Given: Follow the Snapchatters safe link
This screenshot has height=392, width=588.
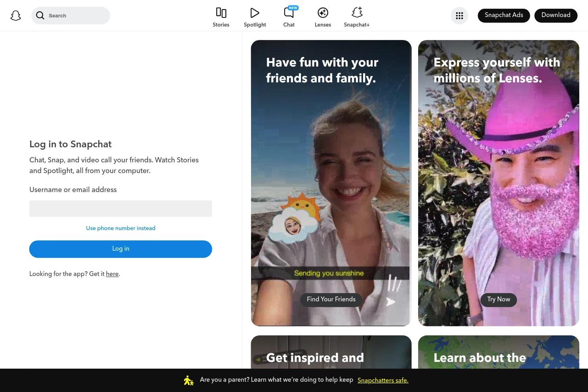Looking at the screenshot, I should (x=383, y=381).
